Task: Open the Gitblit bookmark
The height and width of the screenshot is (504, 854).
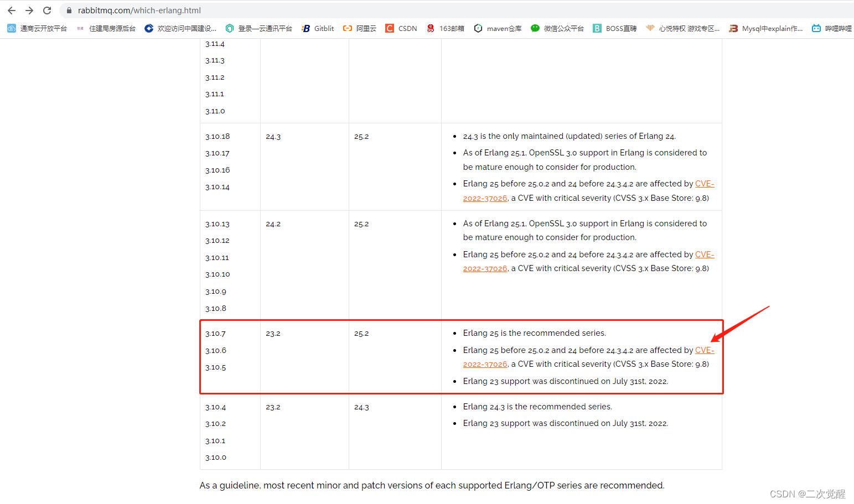Action: [318, 28]
